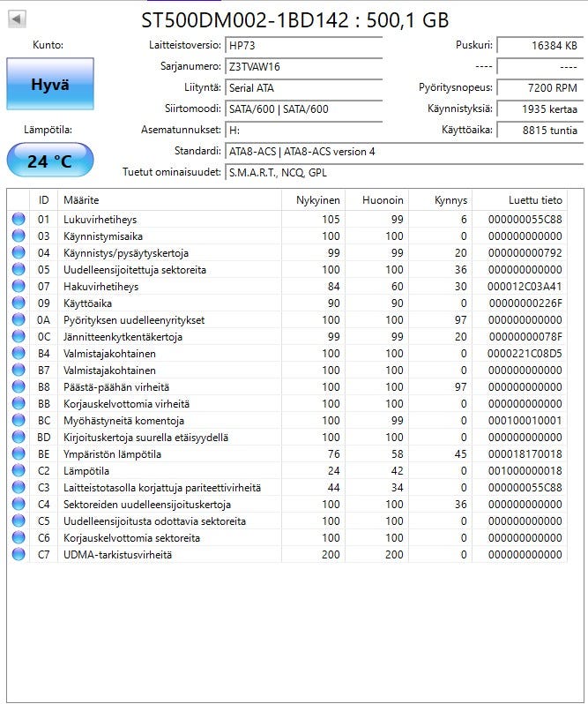Select the status orb in Käyttöaika attribute row
588x704 pixels.
tap(19, 303)
